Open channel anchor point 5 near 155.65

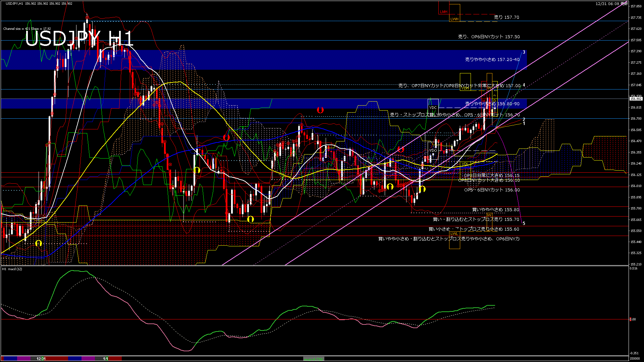524,223
